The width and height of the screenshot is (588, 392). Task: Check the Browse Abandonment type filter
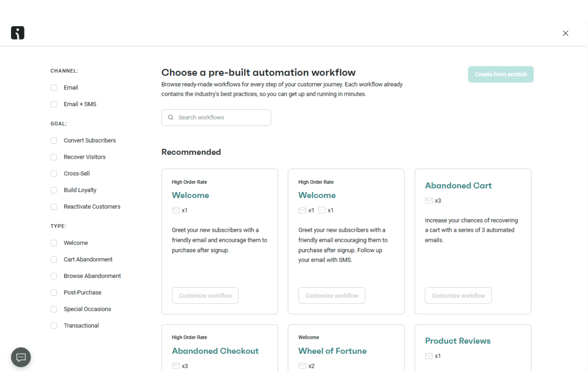pos(54,276)
